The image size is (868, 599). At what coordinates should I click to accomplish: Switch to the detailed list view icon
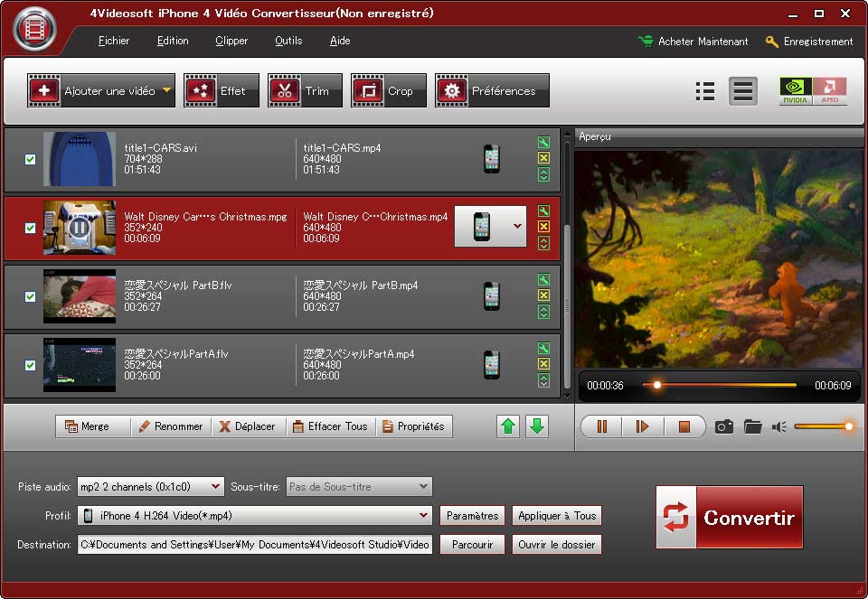[x=705, y=91]
